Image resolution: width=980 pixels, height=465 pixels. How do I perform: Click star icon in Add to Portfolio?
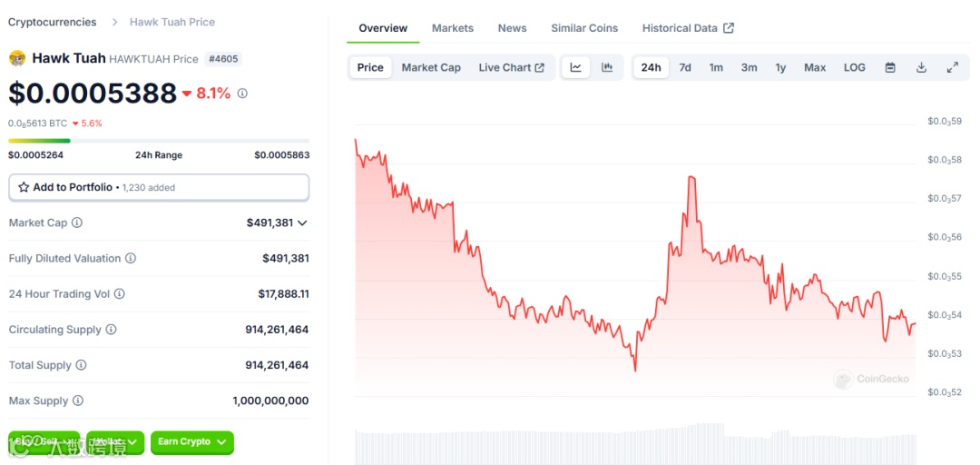(24, 187)
